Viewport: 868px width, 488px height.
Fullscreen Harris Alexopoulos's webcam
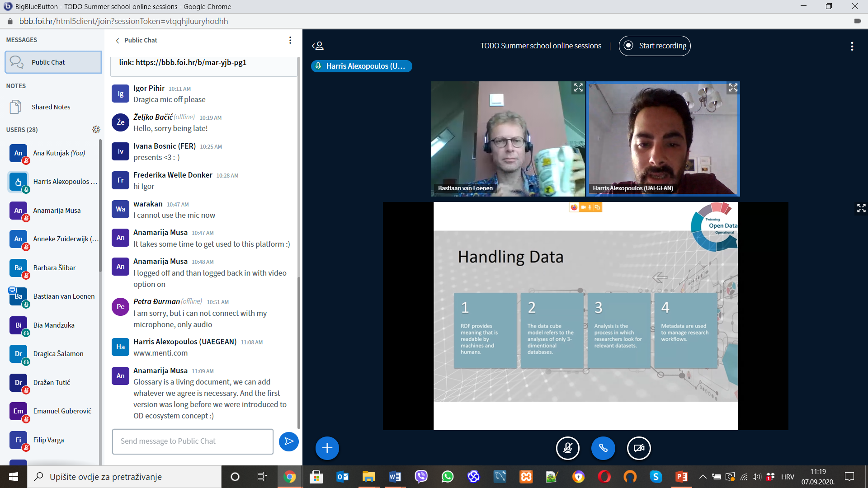[x=733, y=88]
